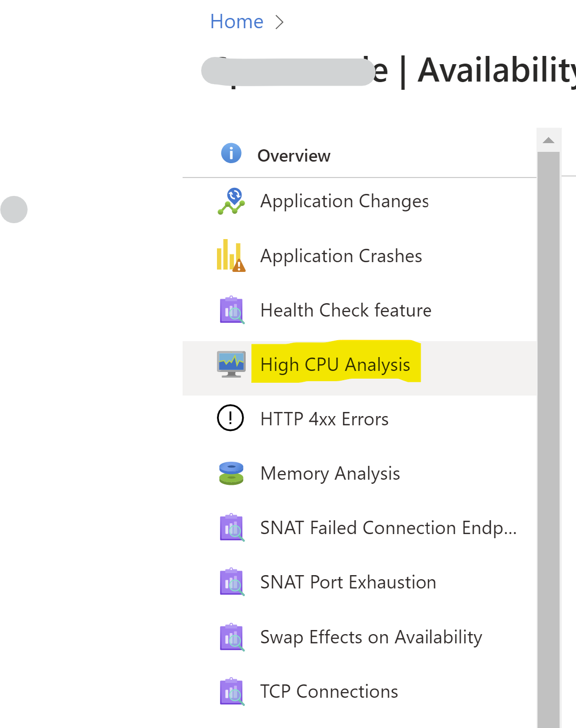Click the Application Changes icon
The width and height of the screenshot is (576, 728).
[x=231, y=201]
